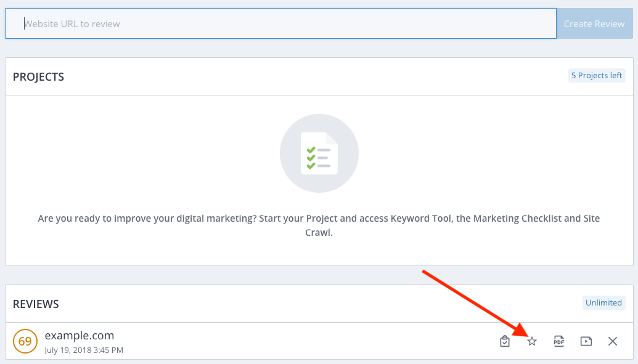
Task: Open the example.com review link
Action: [x=80, y=336]
